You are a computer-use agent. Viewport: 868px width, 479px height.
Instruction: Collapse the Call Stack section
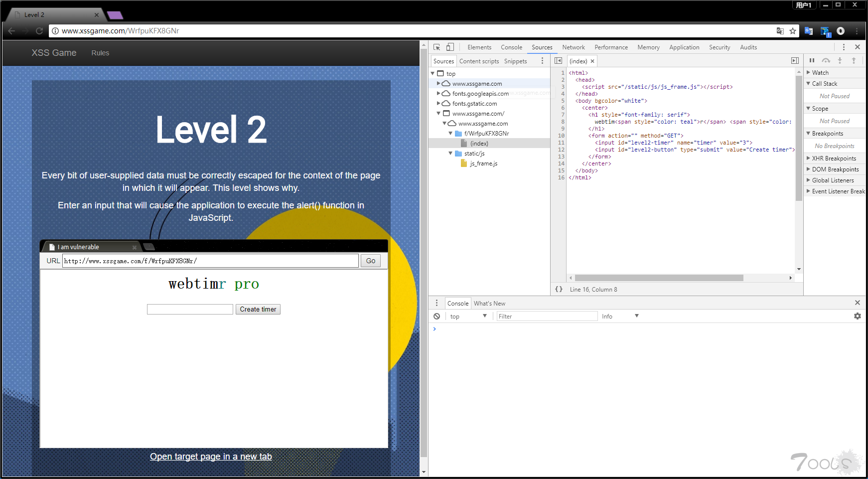[x=808, y=83]
